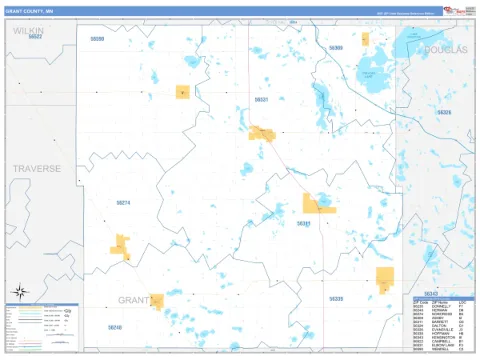
Task: Click the CAMPBELL row in the ZIP table
Action: 439,341
